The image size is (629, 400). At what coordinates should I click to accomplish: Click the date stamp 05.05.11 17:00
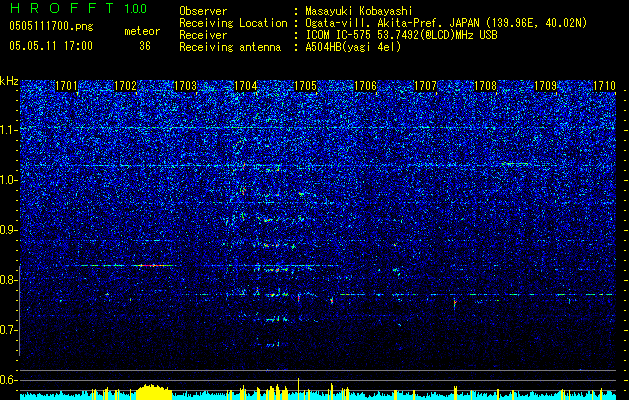click(x=51, y=46)
